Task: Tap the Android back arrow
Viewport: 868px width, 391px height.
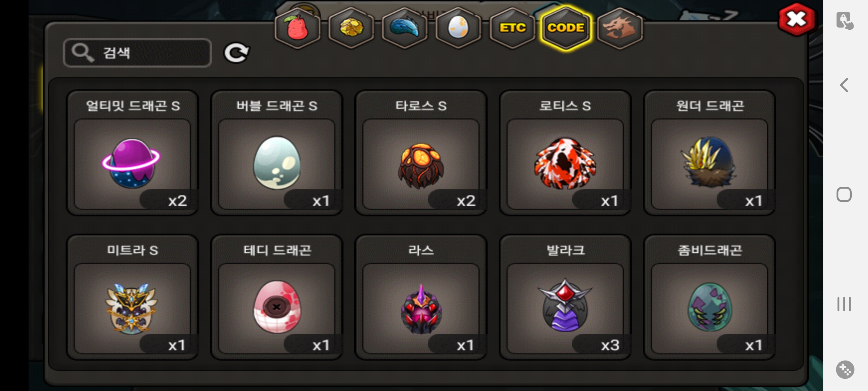Action: [x=844, y=85]
